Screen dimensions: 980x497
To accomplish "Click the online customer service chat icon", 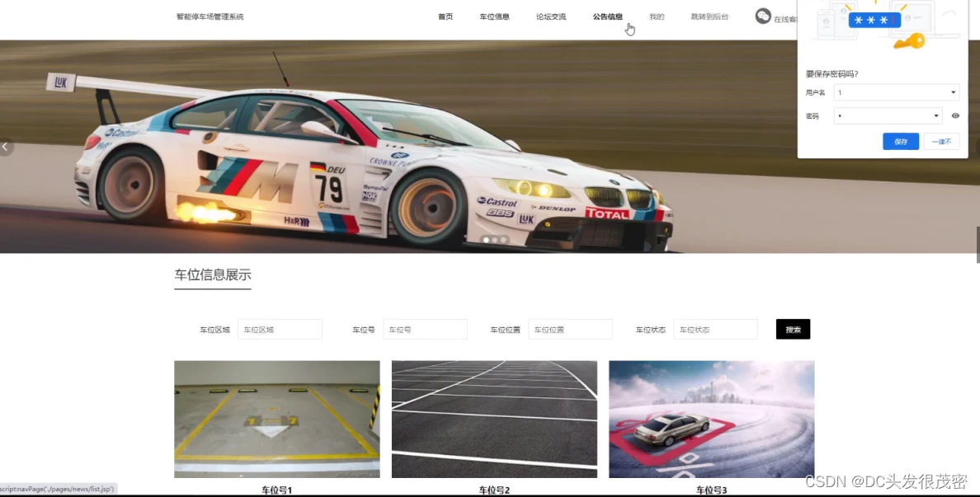I will 763,16.
